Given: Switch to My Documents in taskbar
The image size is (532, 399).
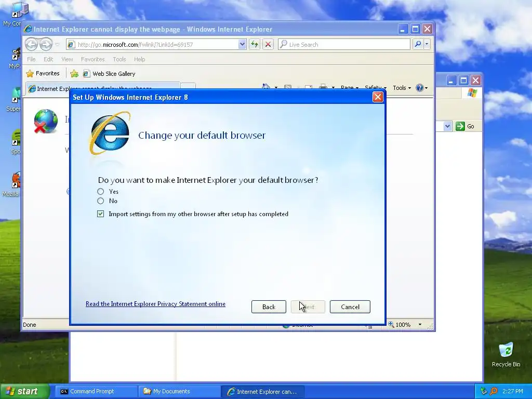Looking at the screenshot, I should click(x=179, y=391).
